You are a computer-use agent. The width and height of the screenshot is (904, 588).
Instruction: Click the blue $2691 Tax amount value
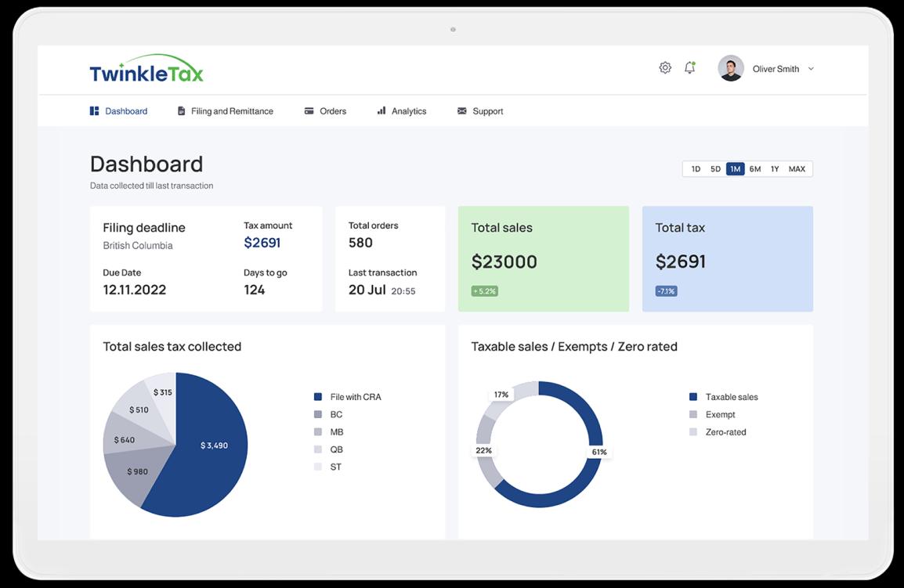262,243
